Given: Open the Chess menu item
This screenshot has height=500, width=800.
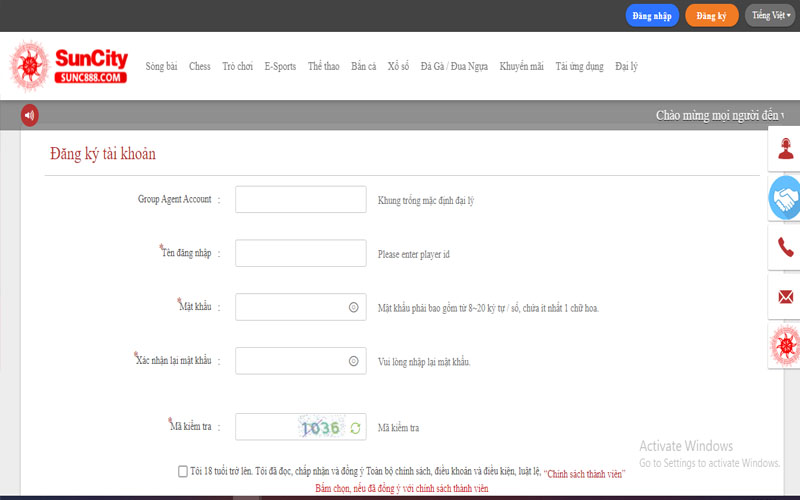Looking at the screenshot, I should (x=199, y=66).
